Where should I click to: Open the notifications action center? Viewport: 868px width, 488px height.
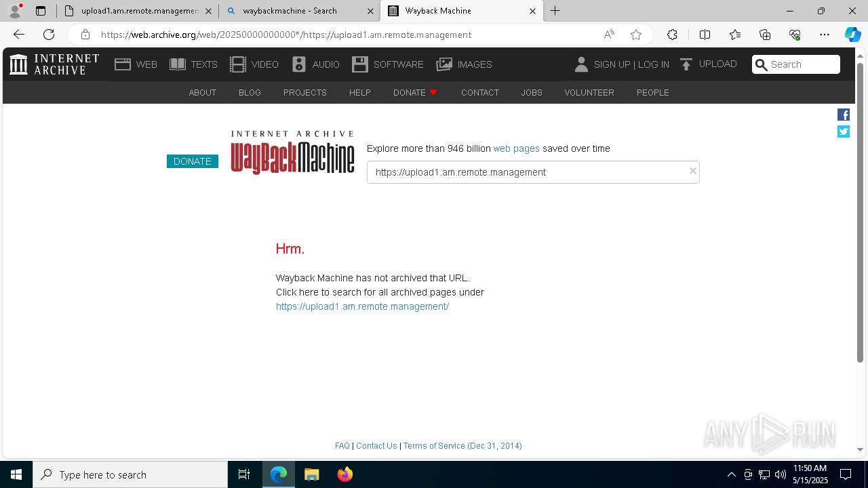click(846, 474)
